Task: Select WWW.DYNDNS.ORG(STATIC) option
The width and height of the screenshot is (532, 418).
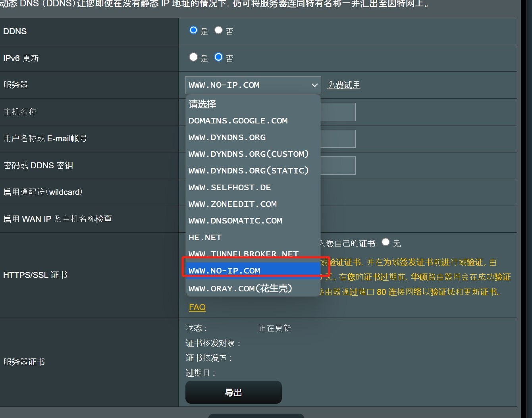Action: coord(253,171)
